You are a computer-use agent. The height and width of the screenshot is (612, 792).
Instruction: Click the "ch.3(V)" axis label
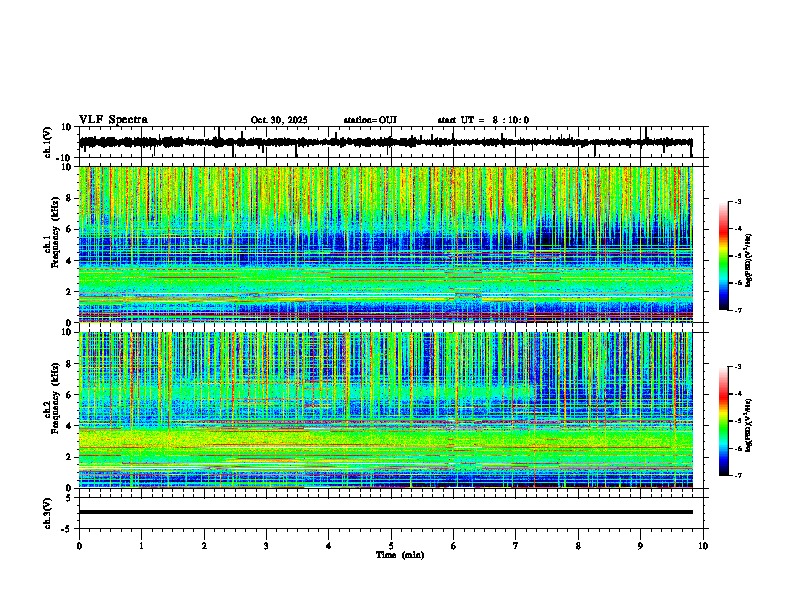pos(48,513)
